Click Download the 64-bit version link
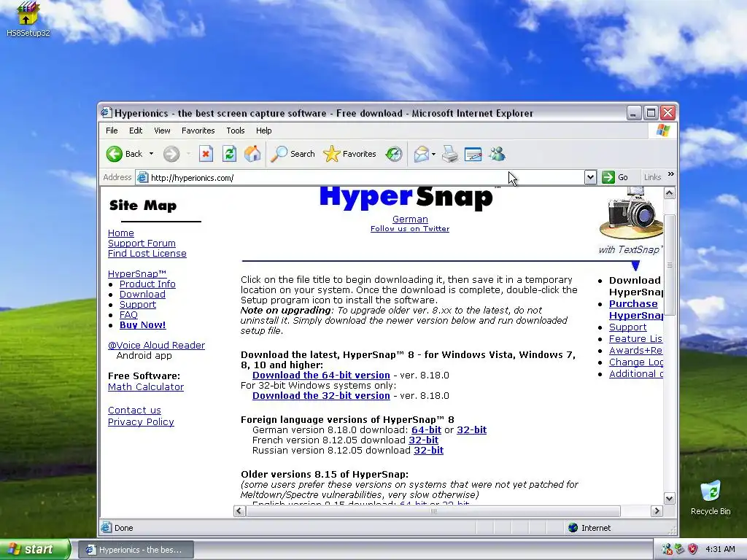This screenshot has height=560, width=747. pos(321,376)
